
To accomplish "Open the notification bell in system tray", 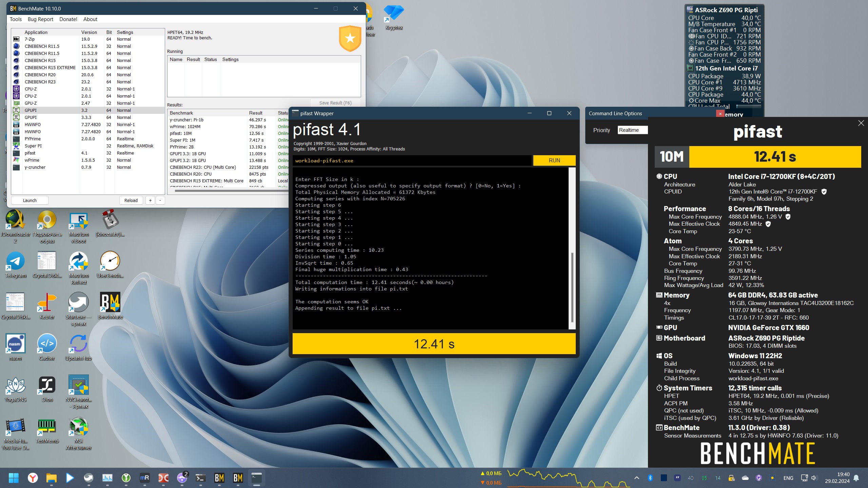I will click(856, 478).
